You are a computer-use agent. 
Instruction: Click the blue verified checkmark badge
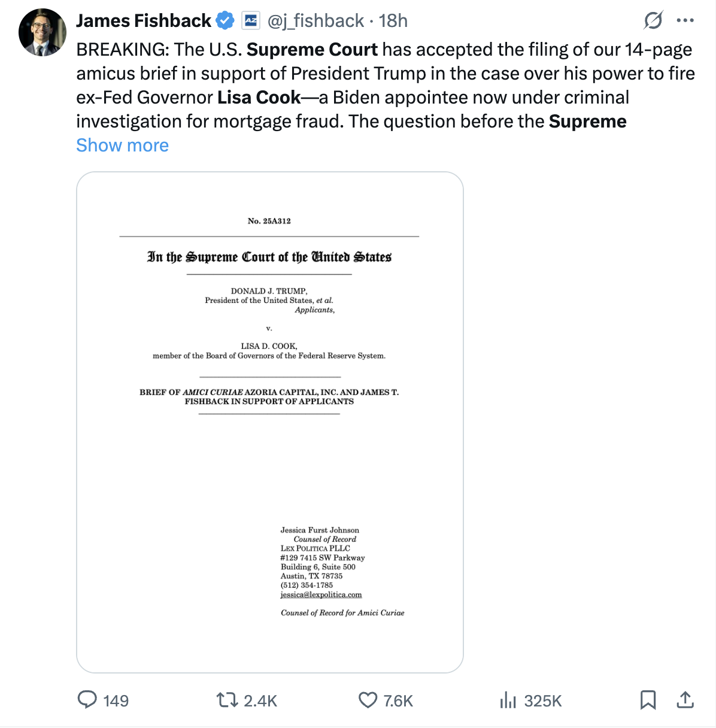point(225,21)
